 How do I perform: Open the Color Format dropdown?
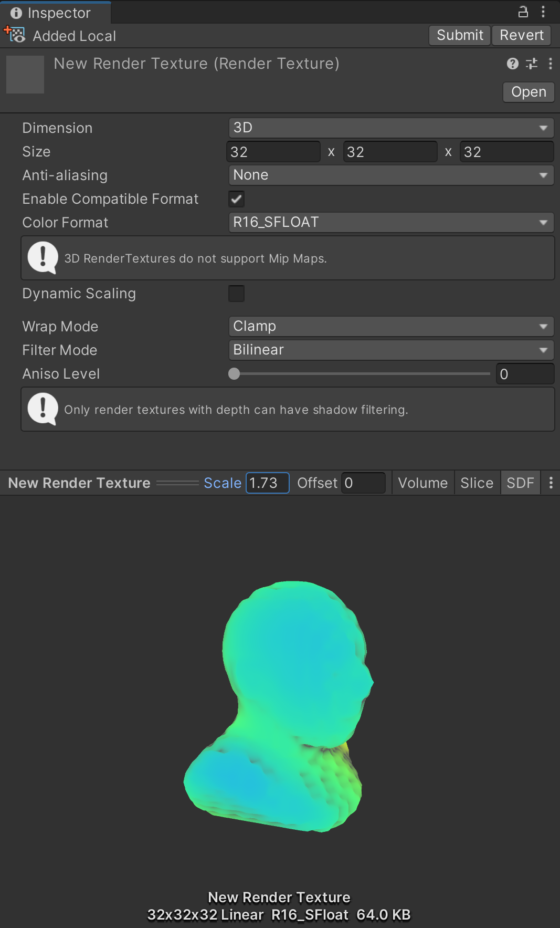click(391, 222)
